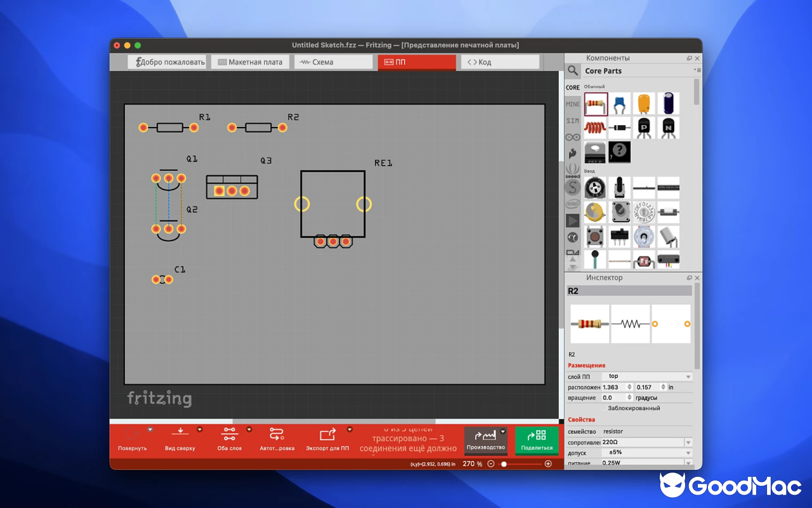Viewport: 812px width, 508px height.
Task: Open the слой ПП layer dropdown
Action: click(647, 376)
